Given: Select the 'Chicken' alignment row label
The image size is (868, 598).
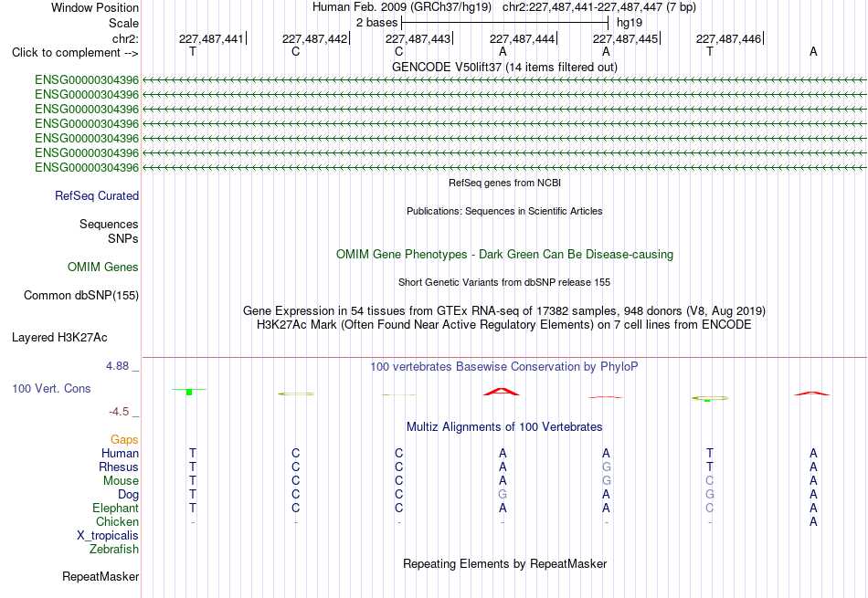Looking at the screenshot, I should pyautogui.click(x=117, y=521).
